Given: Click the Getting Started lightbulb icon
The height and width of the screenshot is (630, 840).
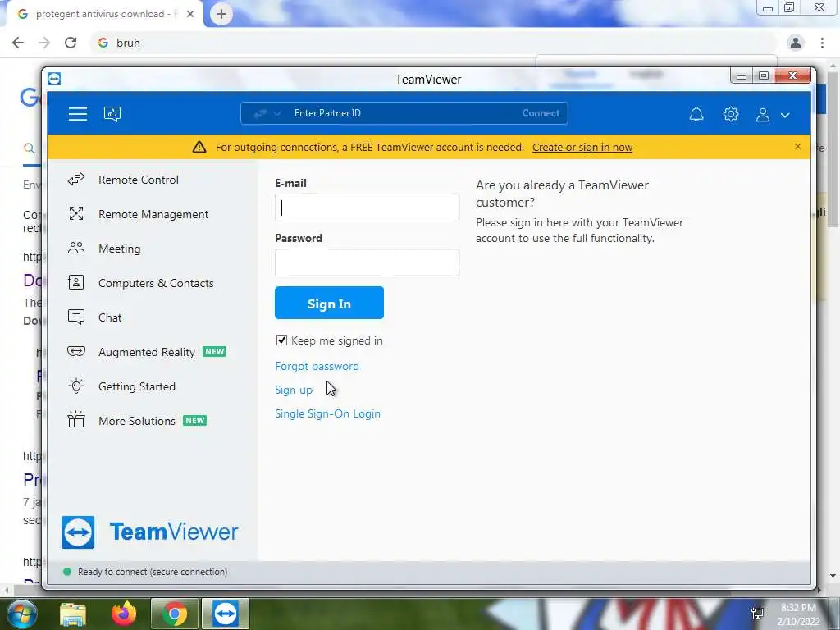Looking at the screenshot, I should pos(76,386).
